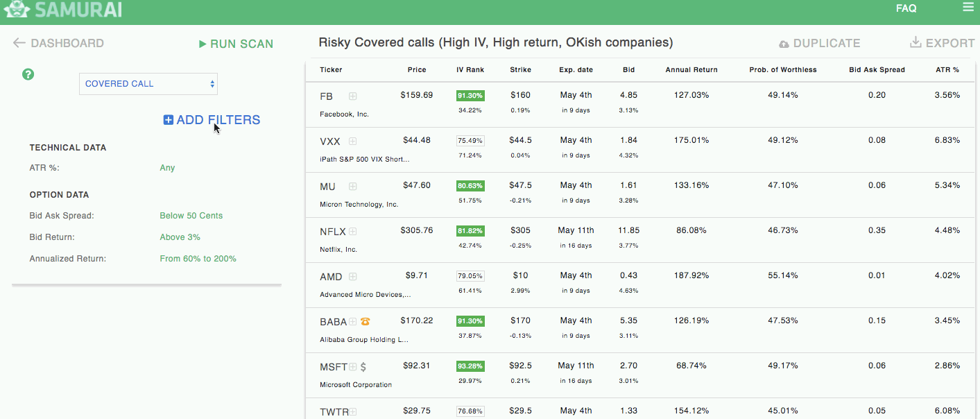Screen dimensions: 980x419
Task: Export the scan results
Action: [943, 43]
